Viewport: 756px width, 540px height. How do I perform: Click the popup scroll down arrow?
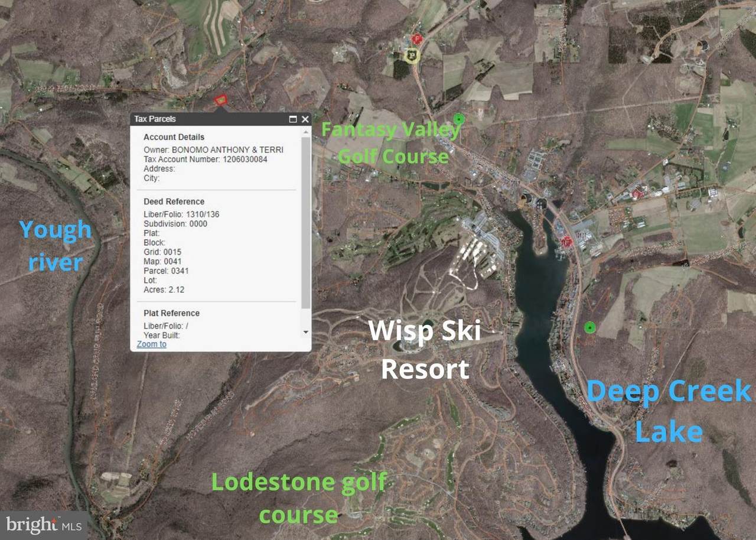(x=305, y=332)
